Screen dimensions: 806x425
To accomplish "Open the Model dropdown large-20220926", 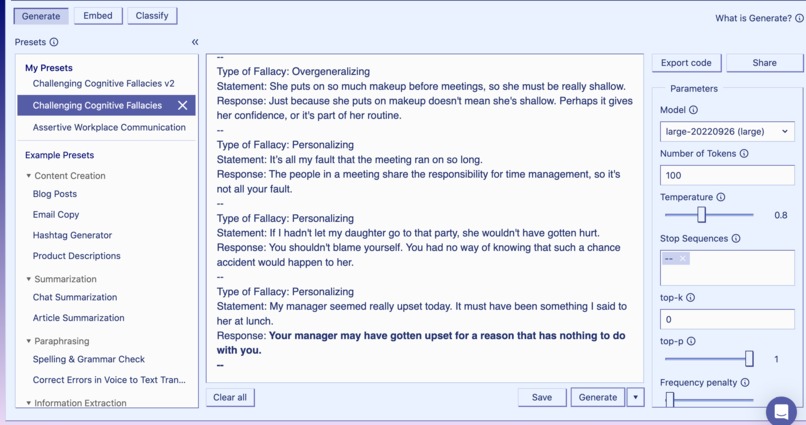I will click(x=727, y=132).
